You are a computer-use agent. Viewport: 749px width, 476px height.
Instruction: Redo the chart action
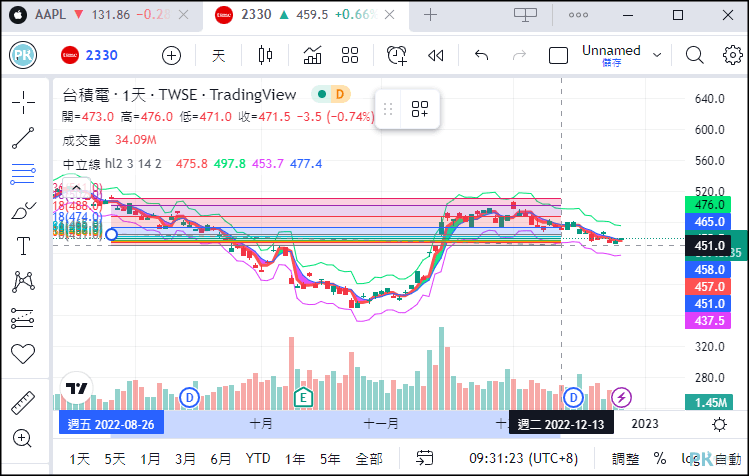click(x=519, y=55)
